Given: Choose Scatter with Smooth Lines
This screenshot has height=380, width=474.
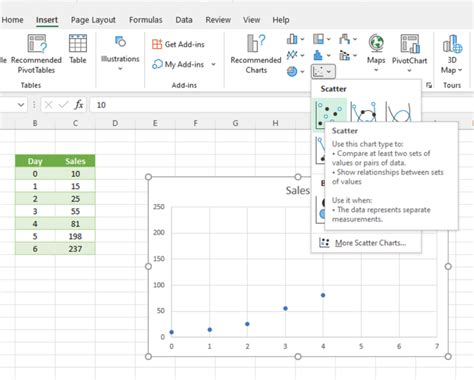Looking at the screenshot, I should (398, 112).
